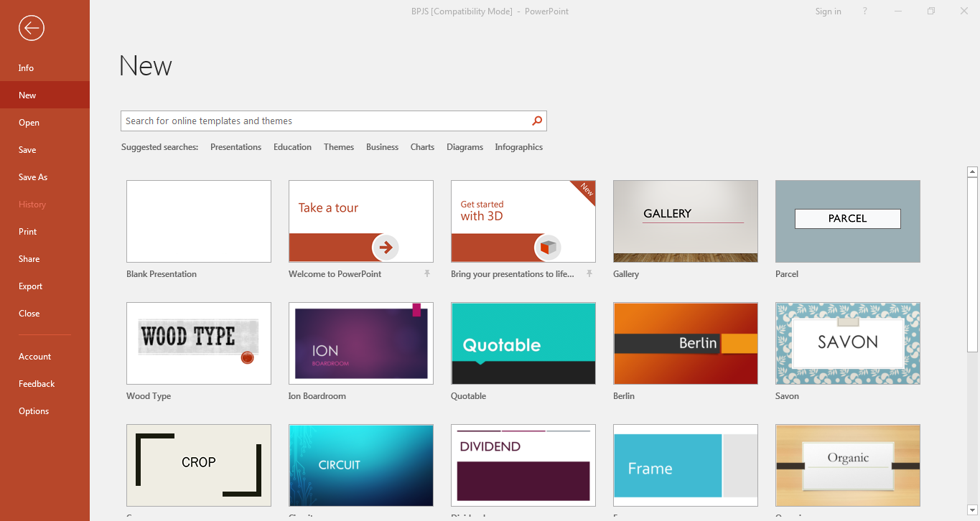Go to the Open page

(x=45, y=123)
